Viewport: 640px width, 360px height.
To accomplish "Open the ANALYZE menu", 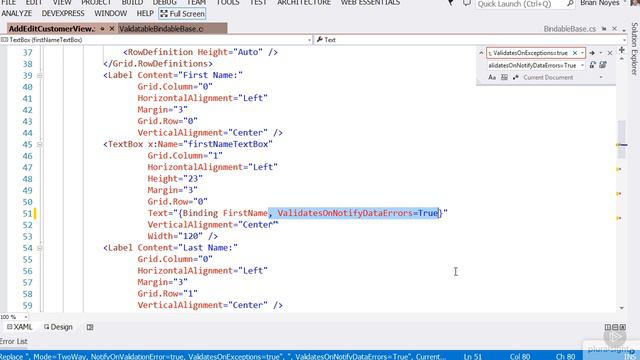I will (17, 13).
